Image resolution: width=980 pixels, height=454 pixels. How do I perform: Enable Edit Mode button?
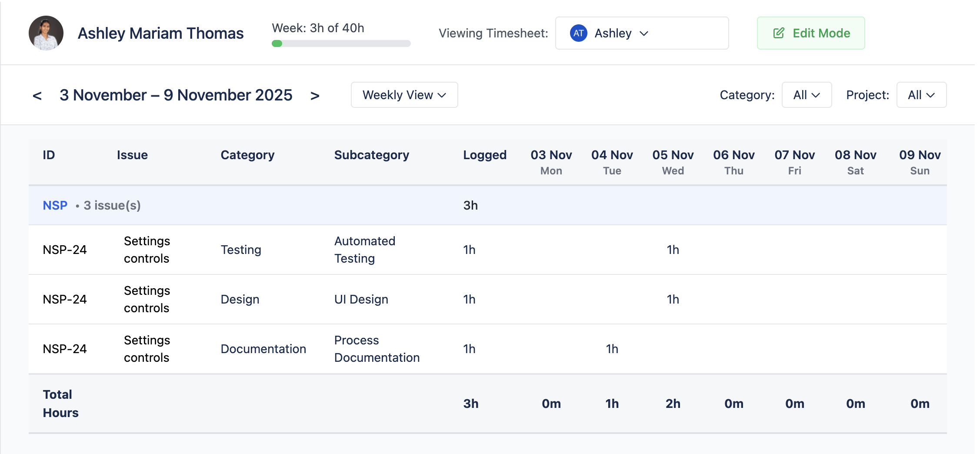click(x=811, y=33)
